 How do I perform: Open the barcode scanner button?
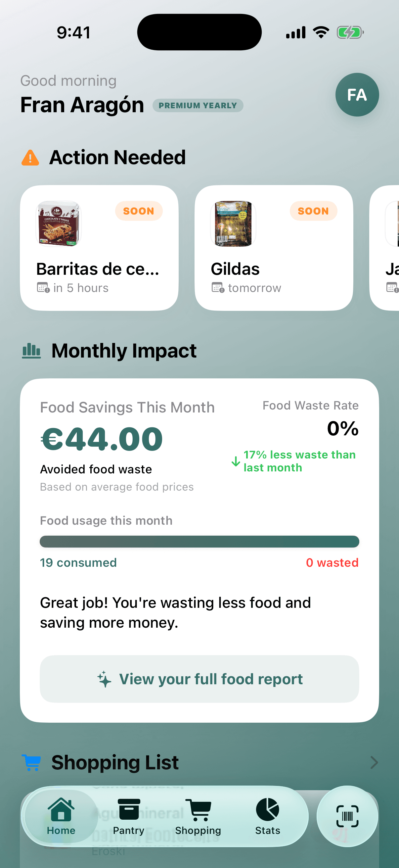(x=347, y=816)
